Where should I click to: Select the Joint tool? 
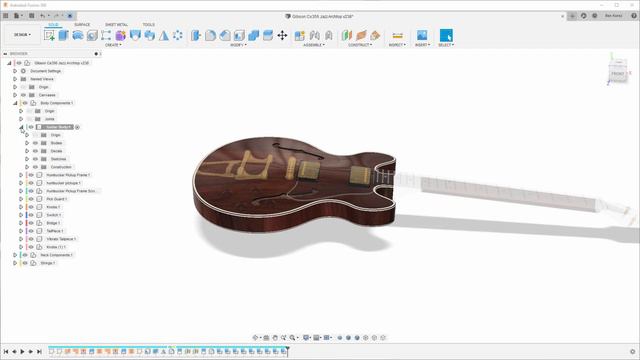point(314,36)
